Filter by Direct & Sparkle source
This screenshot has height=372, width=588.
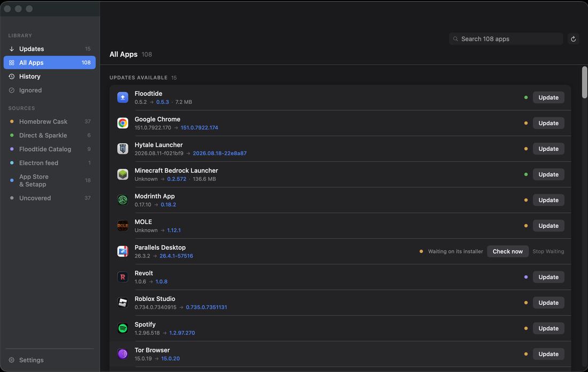50,135
